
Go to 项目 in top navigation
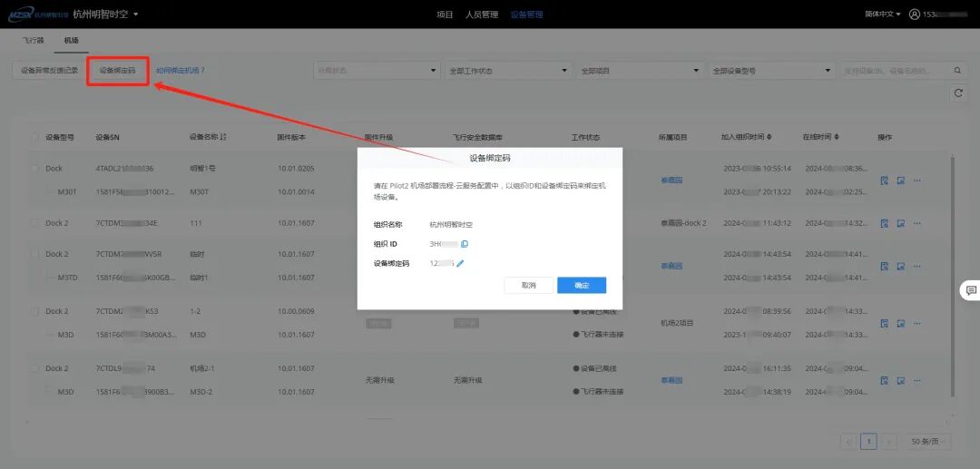click(445, 15)
